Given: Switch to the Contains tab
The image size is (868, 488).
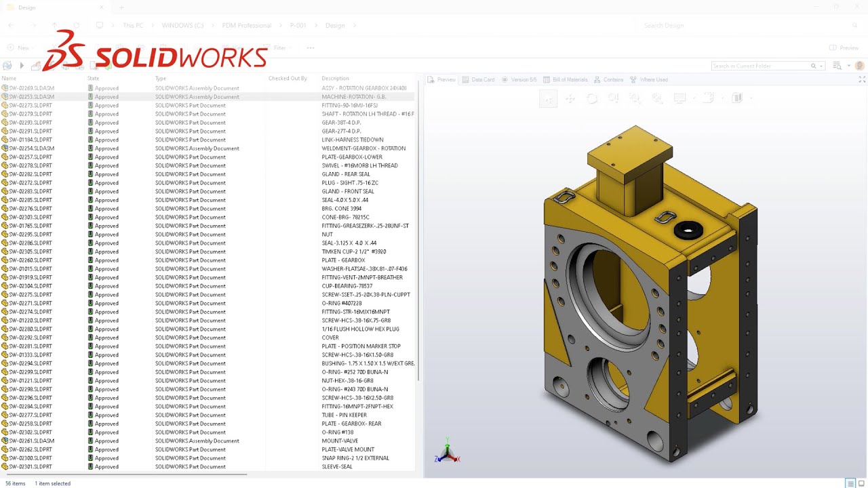Looking at the screenshot, I should (x=608, y=80).
